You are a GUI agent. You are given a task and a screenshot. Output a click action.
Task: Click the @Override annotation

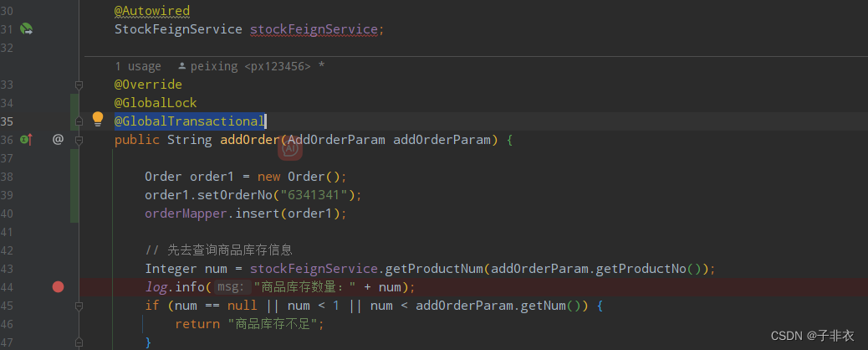pyautogui.click(x=148, y=85)
